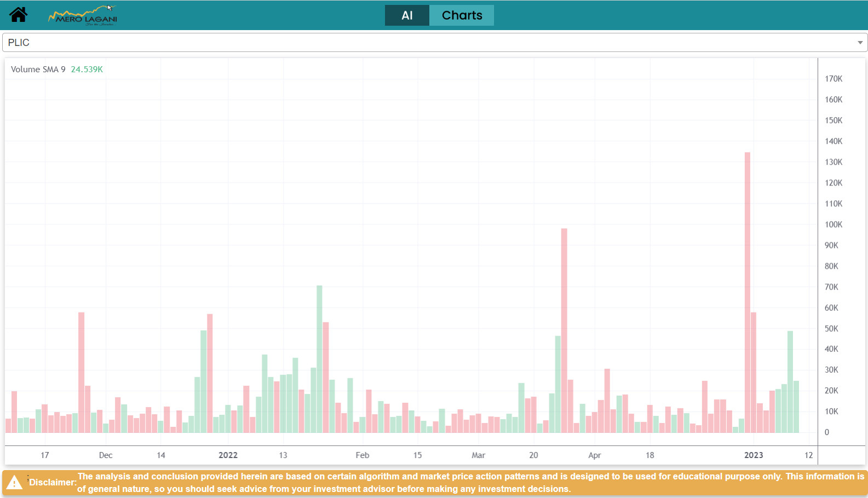Click the Feb label on time axis
This screenshot has width=868, height=498.
[362, 455]
